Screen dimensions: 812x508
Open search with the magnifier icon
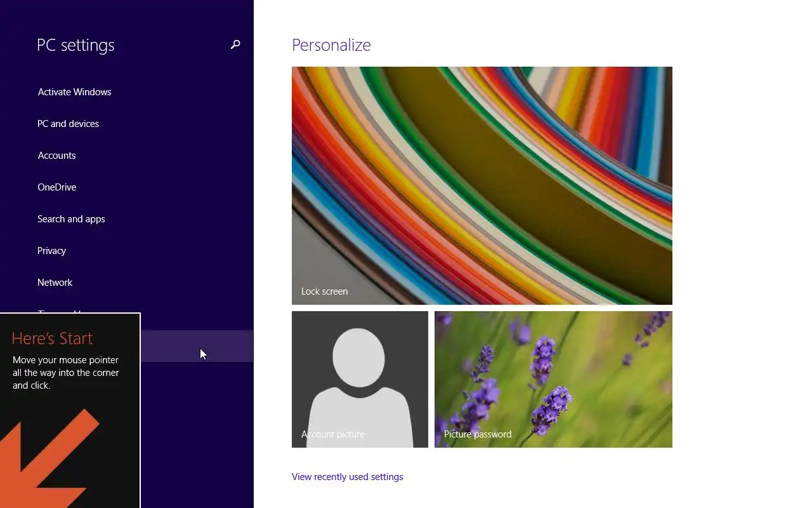[x=235, y=44]
